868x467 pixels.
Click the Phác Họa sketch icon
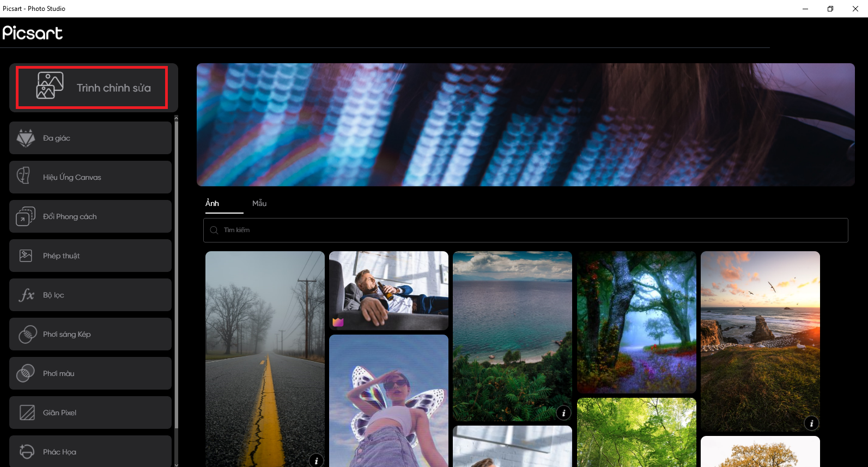coord(26,451)
